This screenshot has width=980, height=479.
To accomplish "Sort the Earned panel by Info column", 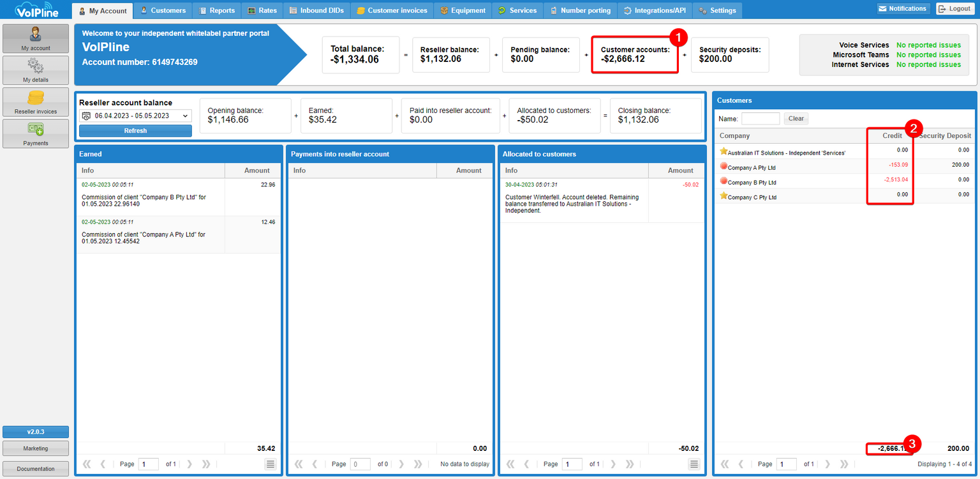I will coord(151,171).
